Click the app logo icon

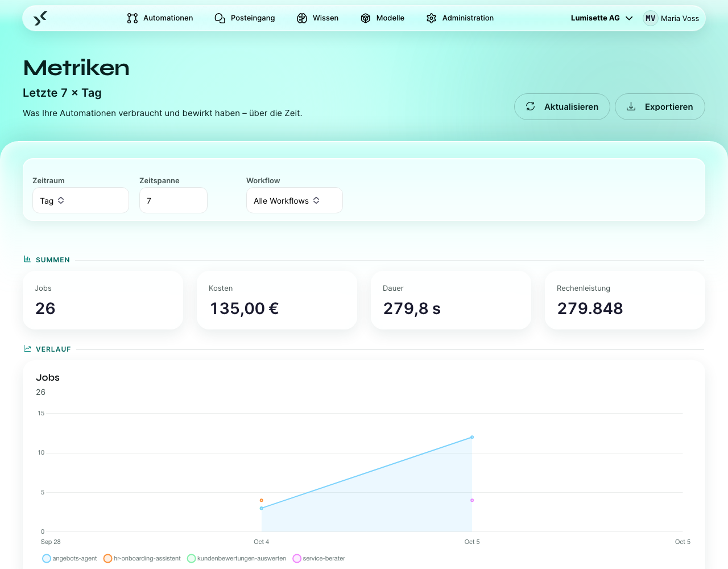coord(40,18)
